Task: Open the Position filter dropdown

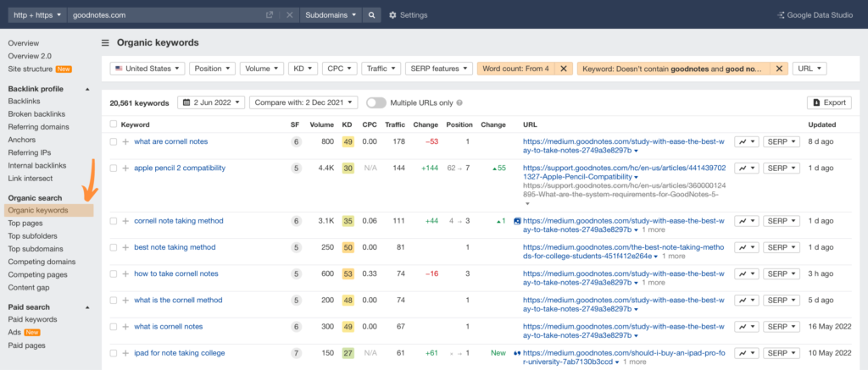Action: (213, 69)
